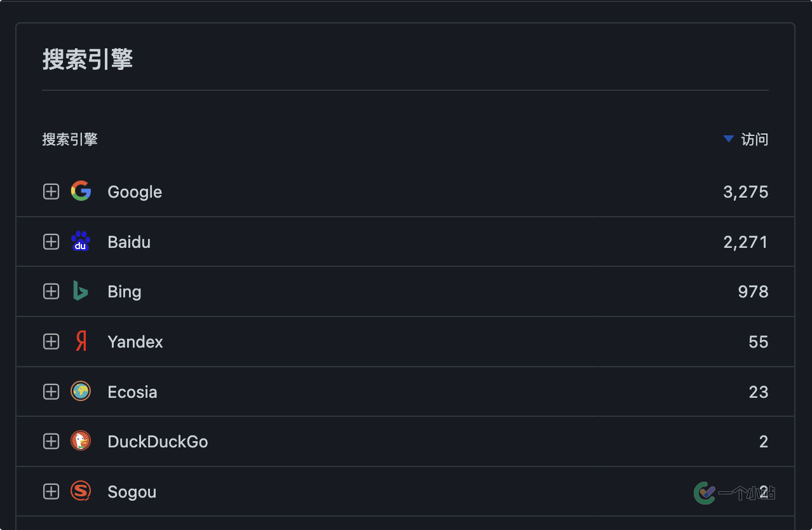812x530 pixels.
Task: Expand the DuckDuckGo entry
Action: (51, 442)
